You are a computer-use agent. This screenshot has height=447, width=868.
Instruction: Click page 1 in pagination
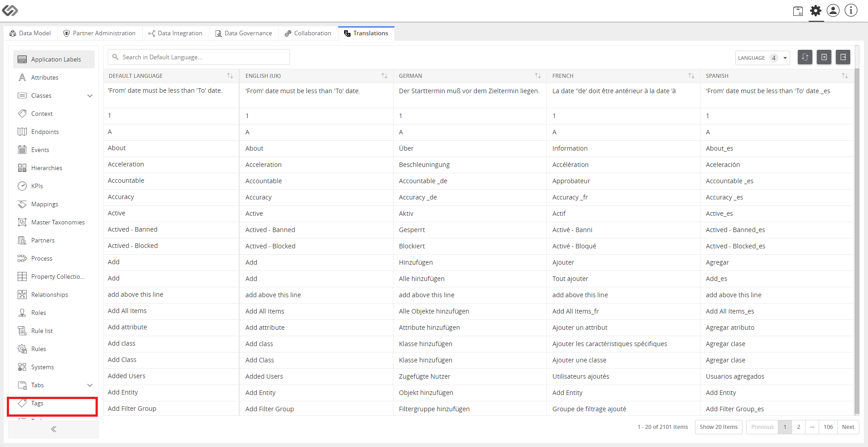click(x=785, y=427)
